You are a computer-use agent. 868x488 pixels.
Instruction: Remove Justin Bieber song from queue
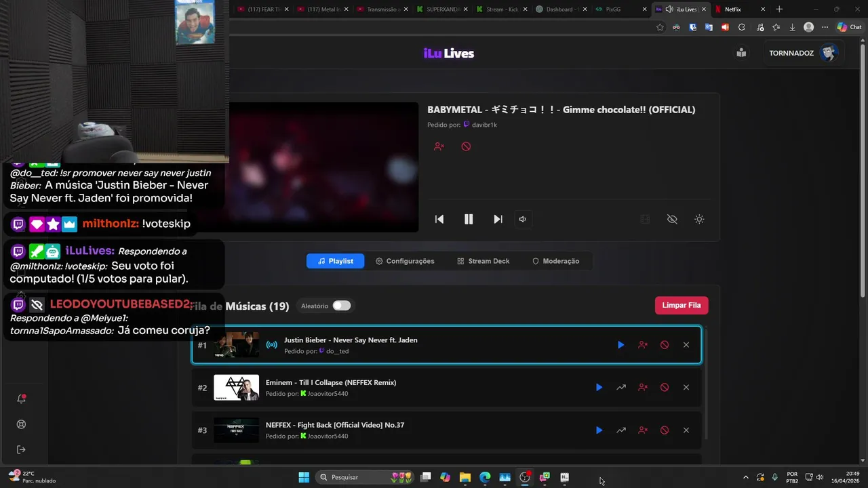[686, 345]
